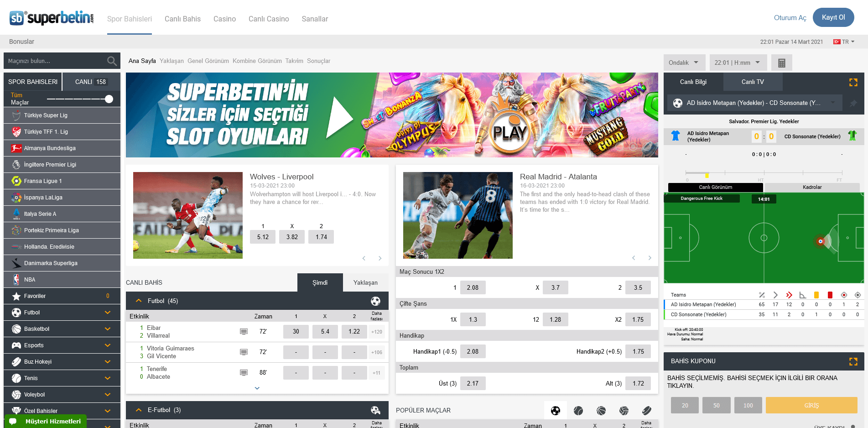
Task: Select stake amount 50 button
Action: point(717,405)
